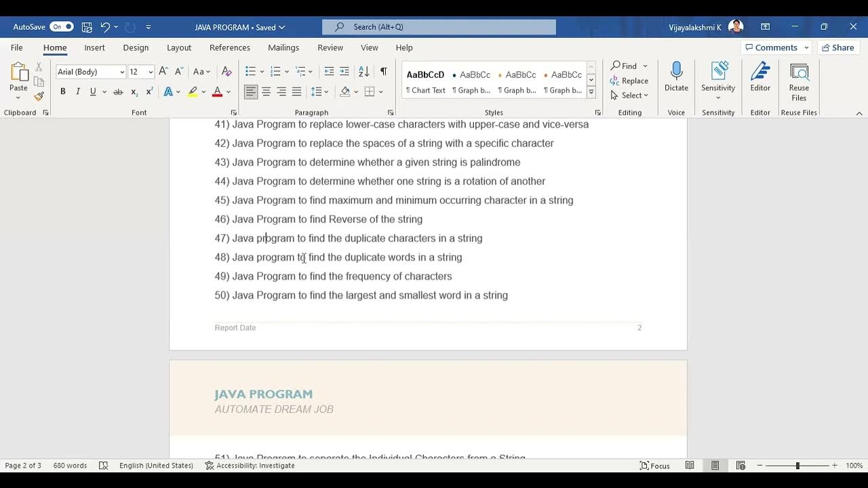This screenshot has width=868, height=488.
Task: Switch to Web Layout view icon
Action: (x=741, y=466)
